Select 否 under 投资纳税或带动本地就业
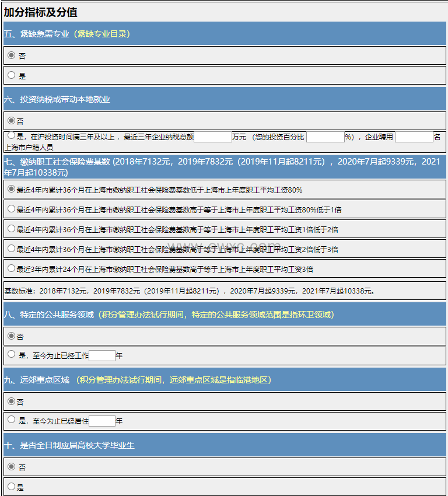This screenshot has height=496, width=448. pyautogui.click(x=12, y=120)
